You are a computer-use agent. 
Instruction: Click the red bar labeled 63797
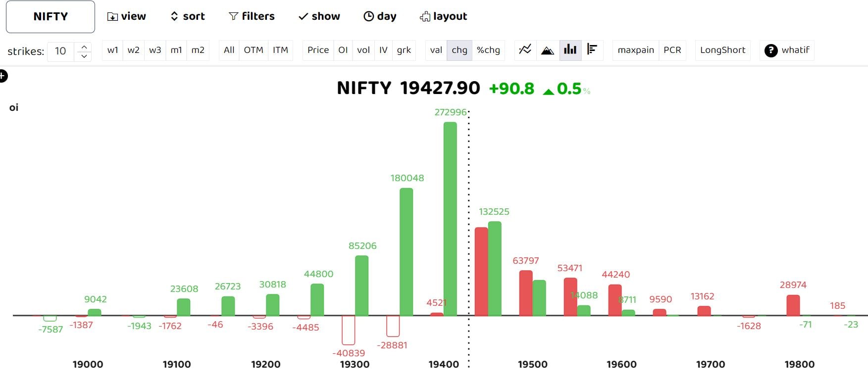coord(526,293)
